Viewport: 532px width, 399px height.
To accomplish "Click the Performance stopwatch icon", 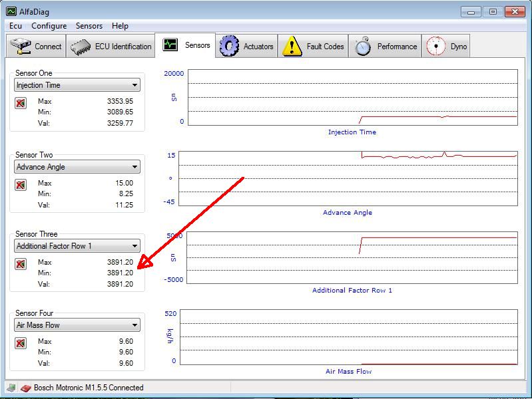I will (363, 46).
